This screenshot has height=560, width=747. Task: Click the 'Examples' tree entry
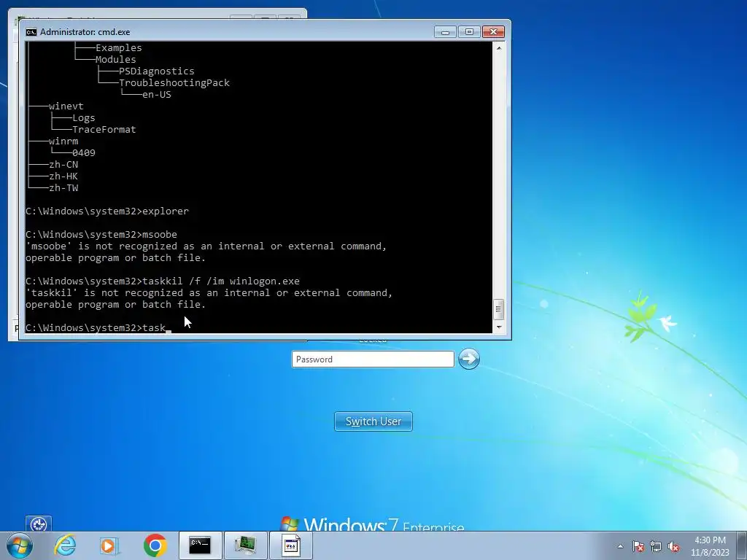[x=119, y=47]
